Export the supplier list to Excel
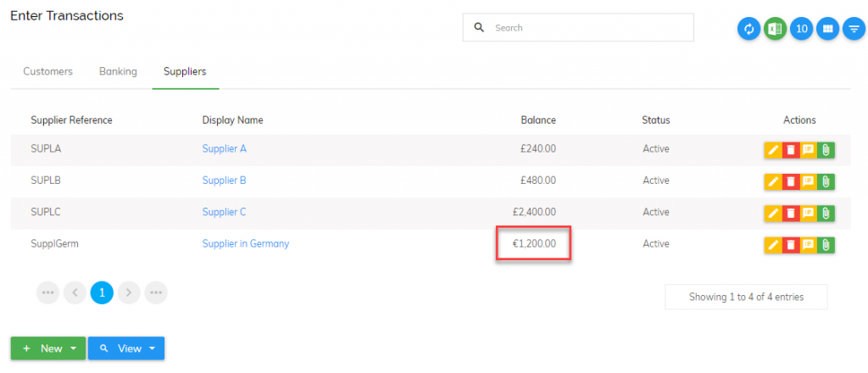Image resolution: width=868 pixels, height=373 pixels. (x=775, y=29)
